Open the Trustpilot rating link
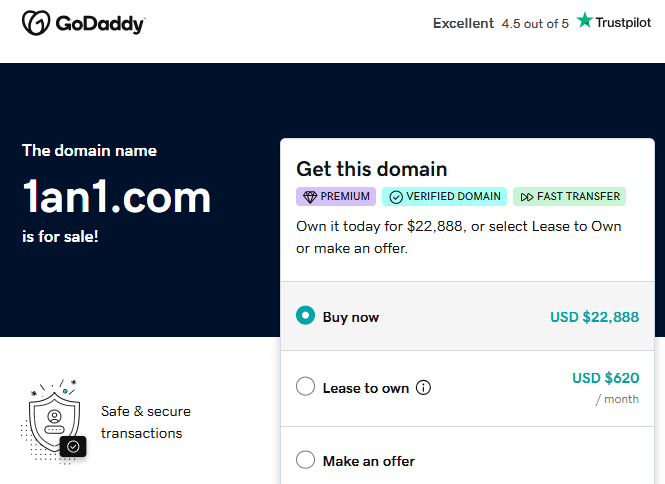Image resolution: width=665 pixels, height=484 pixels. (614, 21)
